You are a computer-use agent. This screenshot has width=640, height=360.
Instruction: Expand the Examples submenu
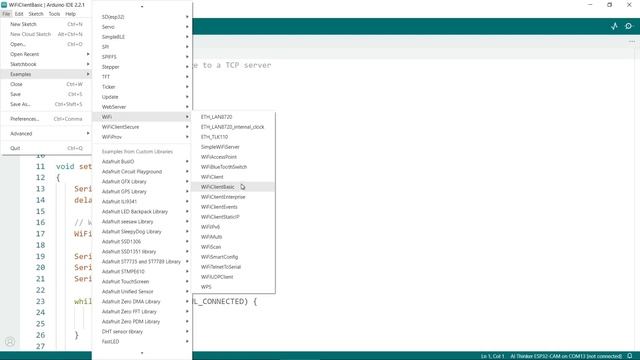point(46,74)
